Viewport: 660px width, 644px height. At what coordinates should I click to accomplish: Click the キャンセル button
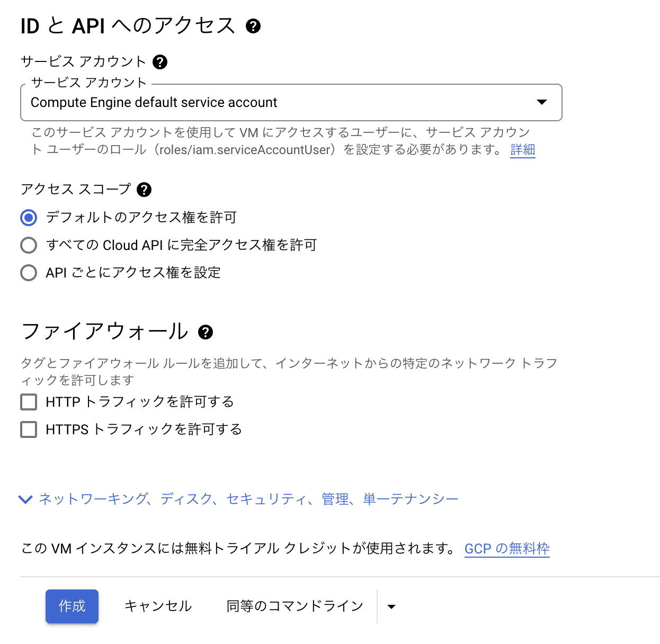(158, 606)
